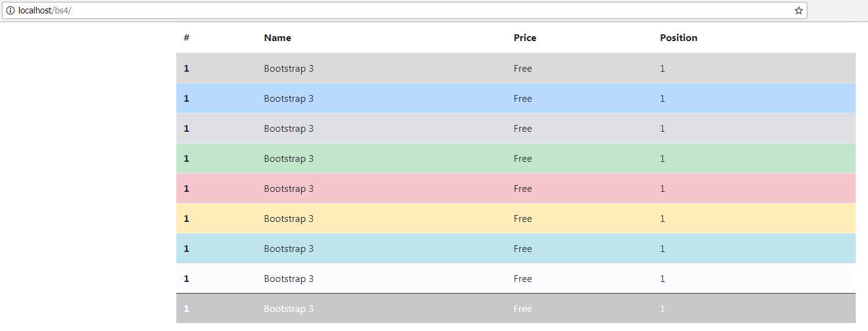Select 'Bootstrap 3' in the blue row

pyautogui.click(x=288, y=99)
